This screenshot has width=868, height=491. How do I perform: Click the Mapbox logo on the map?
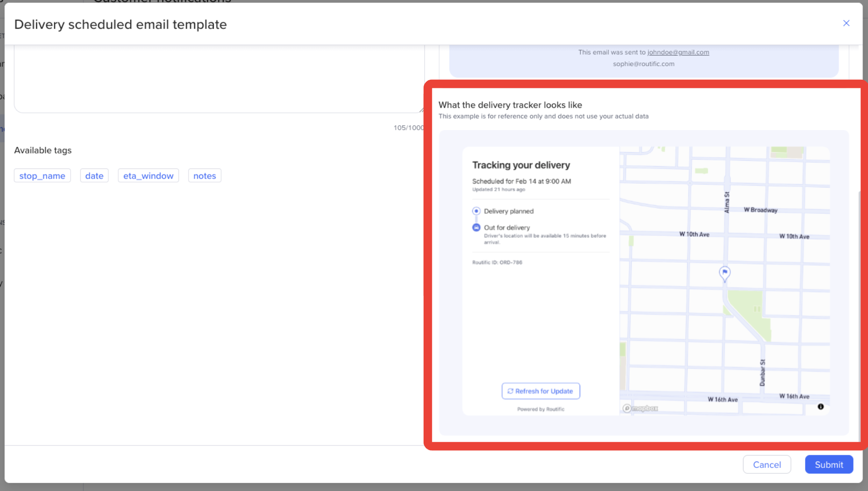tap(640, 409)
